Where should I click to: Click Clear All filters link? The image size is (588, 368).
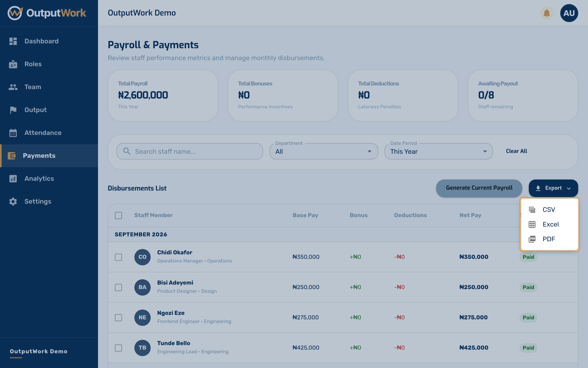click(x=516, y=151)
